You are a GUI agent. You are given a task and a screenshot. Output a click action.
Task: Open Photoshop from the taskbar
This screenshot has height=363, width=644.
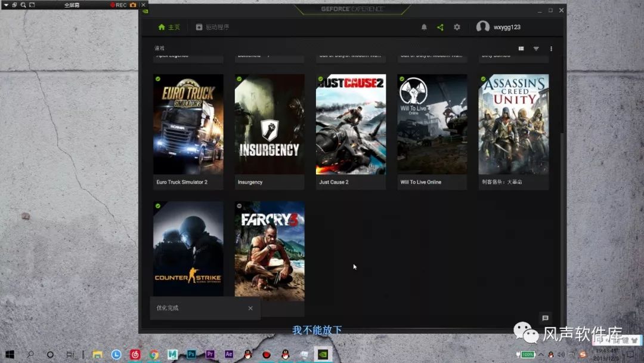tap(191, 354)
